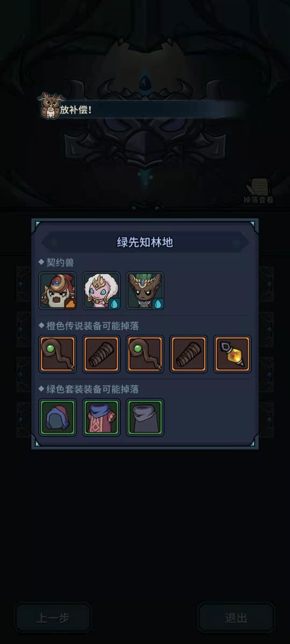Tap the green set blue hood item
This screenshot has width=290, height=644.
58,417
